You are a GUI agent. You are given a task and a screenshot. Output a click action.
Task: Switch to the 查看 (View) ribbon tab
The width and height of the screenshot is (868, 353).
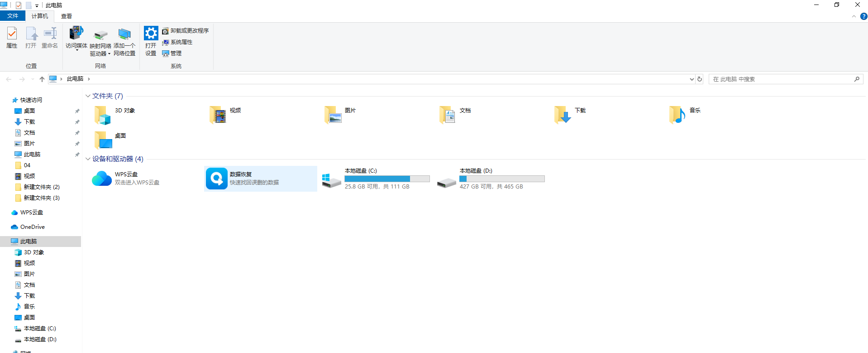coord(67,16)
